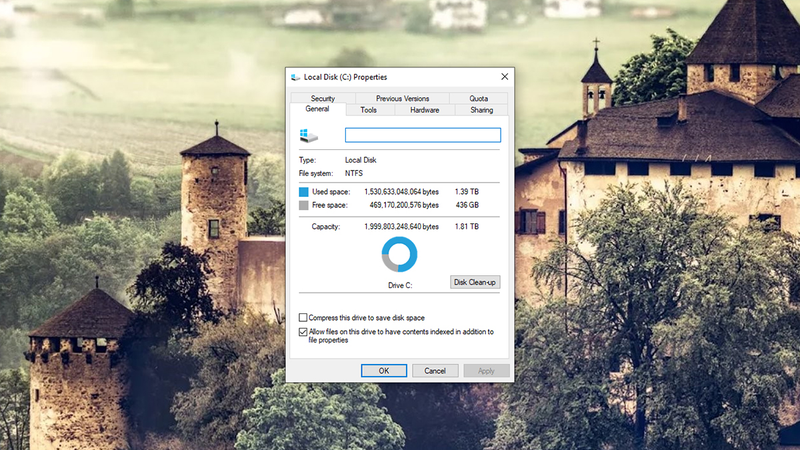Click the 469,170,200,576 bytes free value

pos(404,205)
